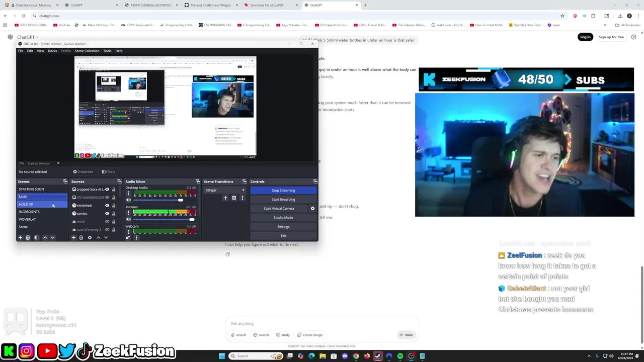Pop out the Scenes dock icon
The width and height of the screenshot is (644, 362).
click(x=65, y=182)
